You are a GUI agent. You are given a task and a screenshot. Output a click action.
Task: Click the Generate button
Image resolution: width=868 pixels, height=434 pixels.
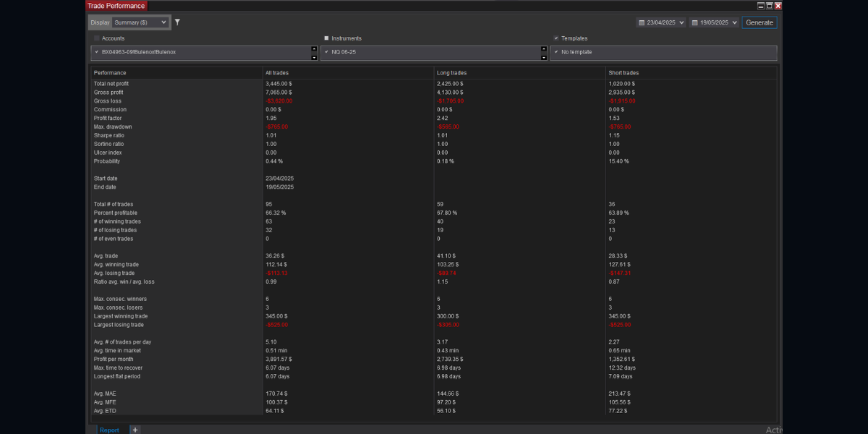click(x=759, y=22)
